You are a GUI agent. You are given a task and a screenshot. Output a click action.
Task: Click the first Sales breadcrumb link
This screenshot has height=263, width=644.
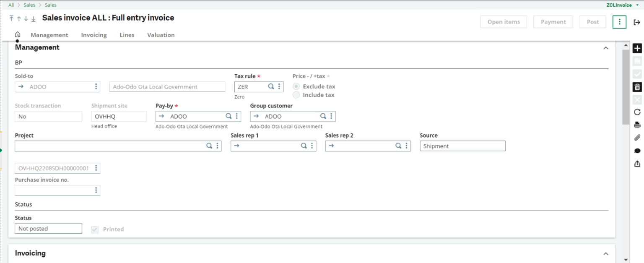[29, 5]
